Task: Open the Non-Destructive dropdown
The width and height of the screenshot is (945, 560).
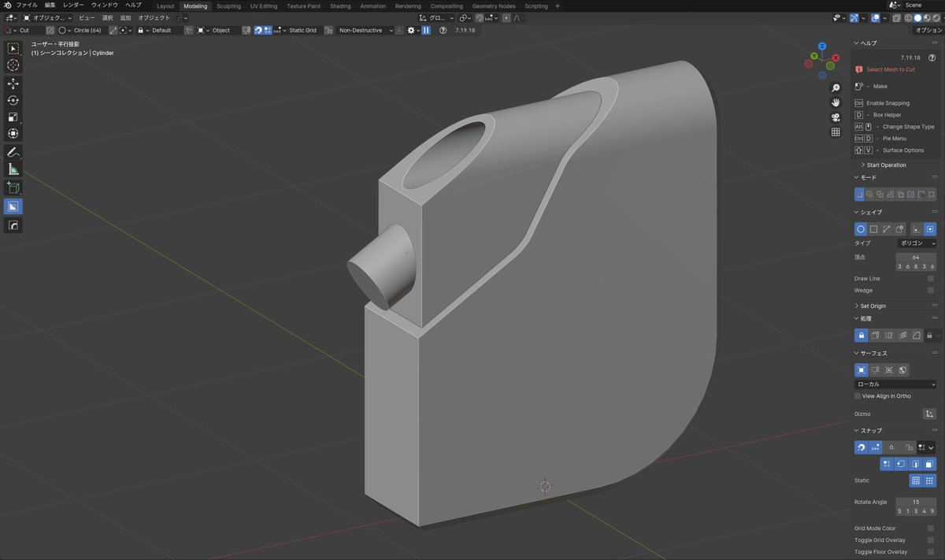Action: point(365,30)
